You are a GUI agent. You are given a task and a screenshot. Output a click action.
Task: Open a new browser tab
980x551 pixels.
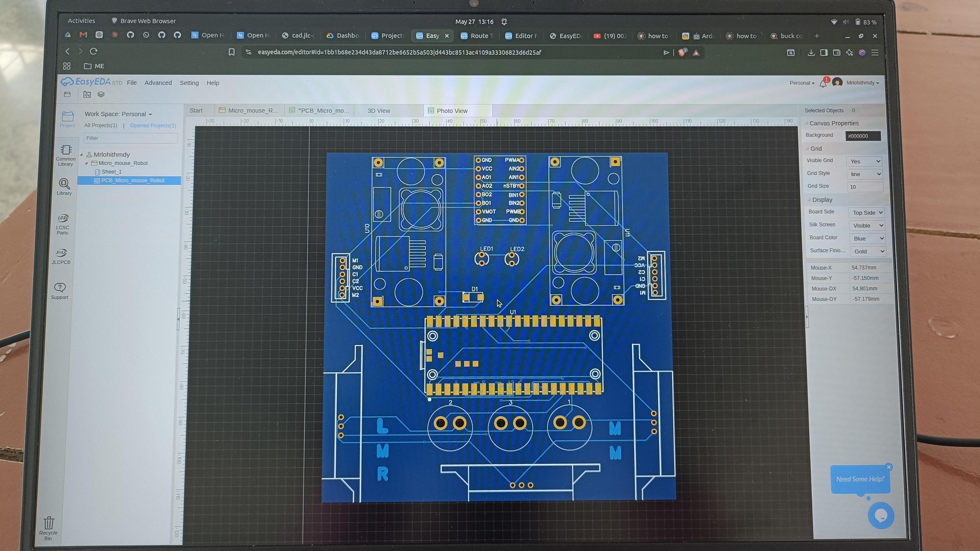click(817, 36)
